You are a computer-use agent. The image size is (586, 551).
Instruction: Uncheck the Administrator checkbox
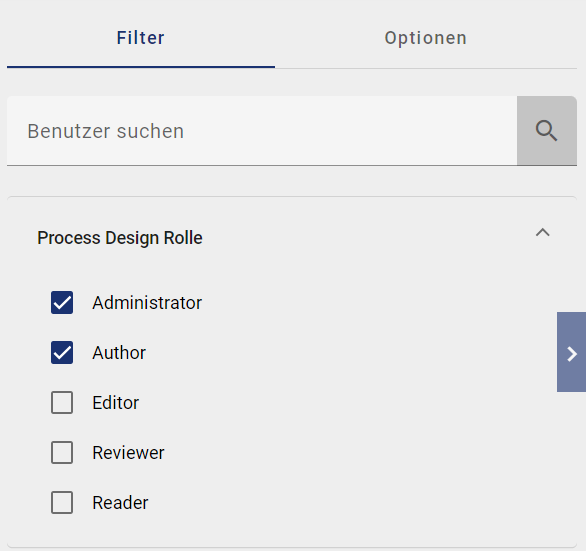(62, 302)
